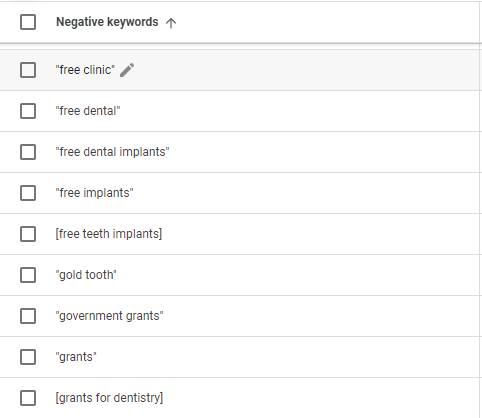Click the "free dental" keyword text

coord(88,111)
